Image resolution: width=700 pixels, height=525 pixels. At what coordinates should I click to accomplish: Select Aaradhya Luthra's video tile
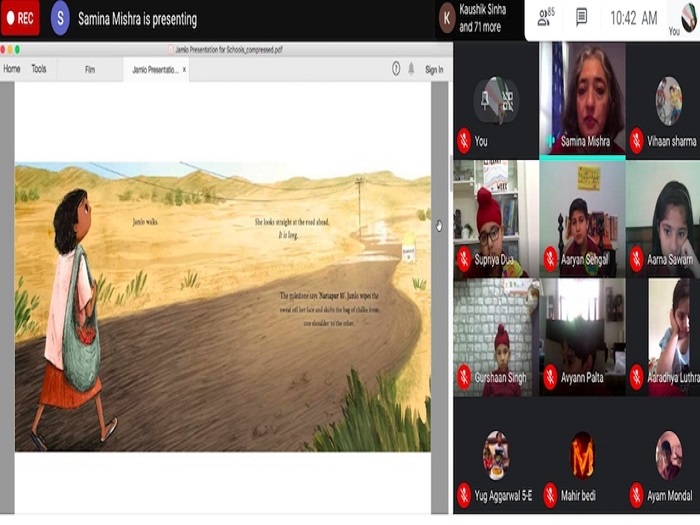point(663,338)
